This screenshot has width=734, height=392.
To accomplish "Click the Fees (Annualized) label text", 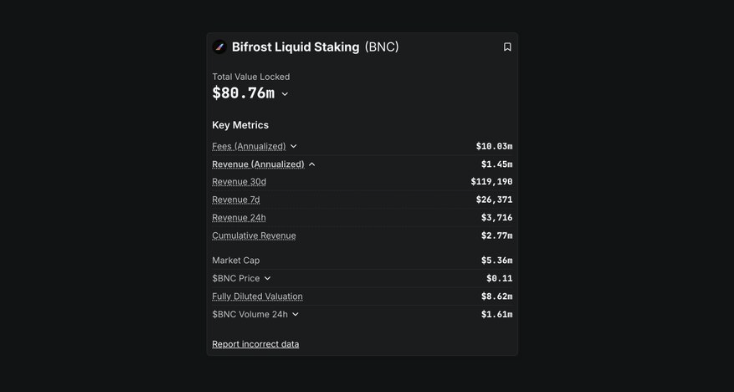I will pos(249,146).
